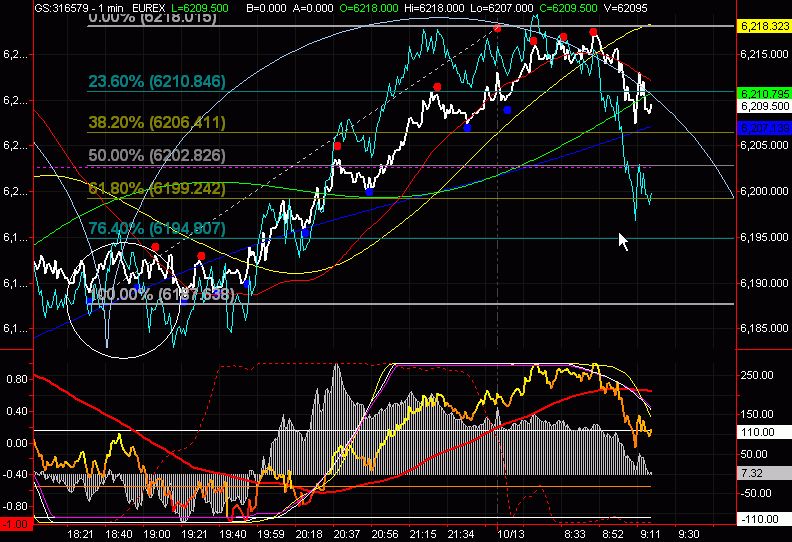792x542 pixels.
Task: Click the 19:40 time axis label
Action: pyautogui.click(x=233, y=534)
